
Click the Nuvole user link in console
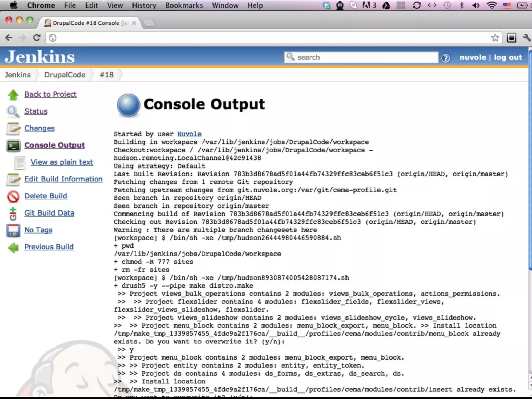(189, 134)
